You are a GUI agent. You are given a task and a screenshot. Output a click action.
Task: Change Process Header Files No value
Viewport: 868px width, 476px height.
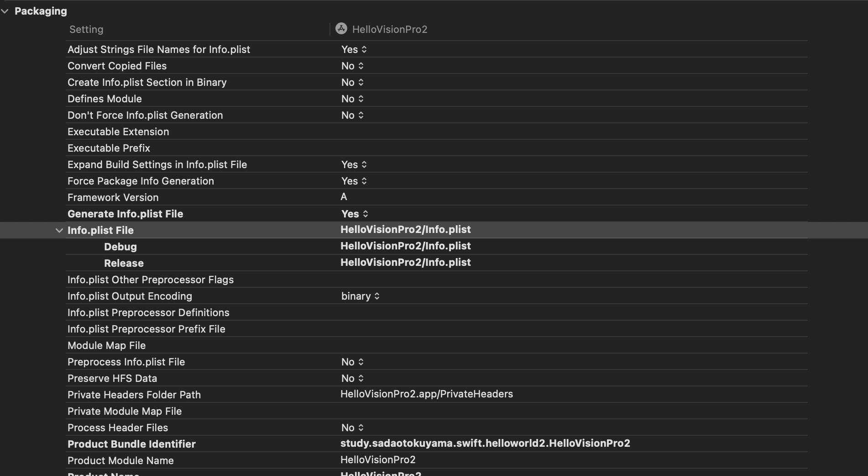click(x=352, y=428)
